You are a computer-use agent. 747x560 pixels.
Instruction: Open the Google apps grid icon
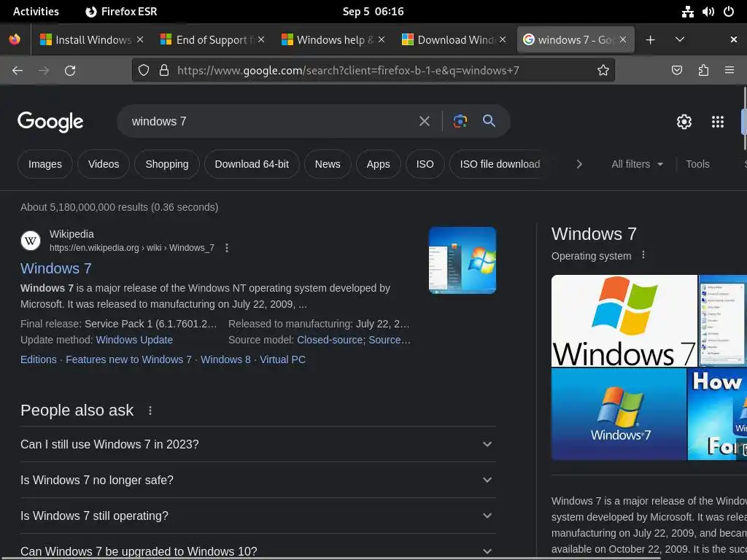(718, 122)
